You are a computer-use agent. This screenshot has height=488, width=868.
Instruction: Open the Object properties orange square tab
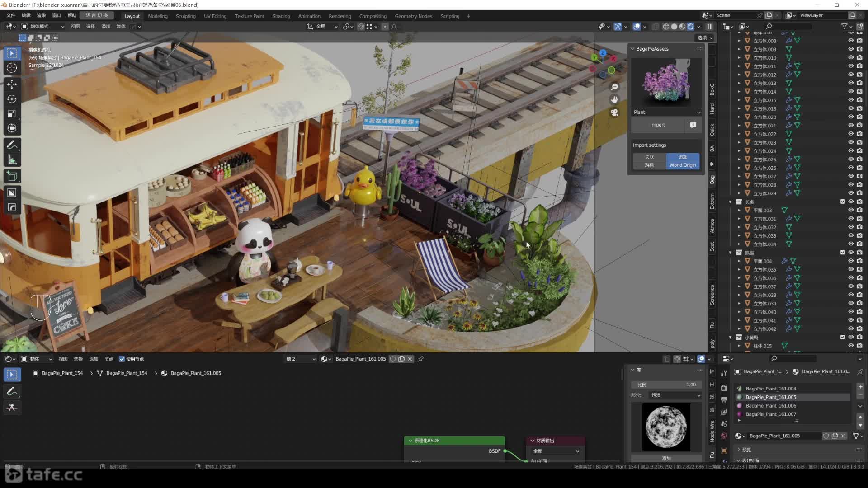point(724,450)
